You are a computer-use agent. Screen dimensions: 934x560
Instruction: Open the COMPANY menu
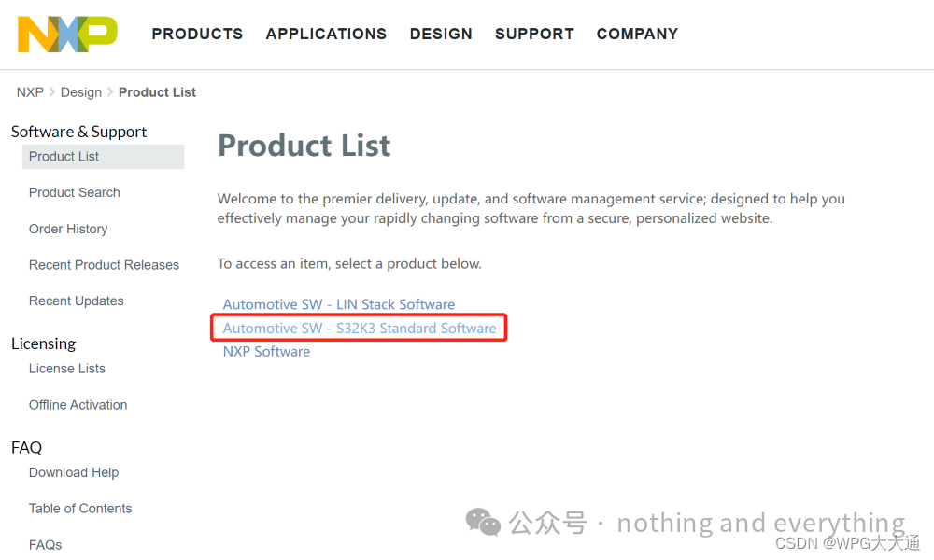click(637, 34)
